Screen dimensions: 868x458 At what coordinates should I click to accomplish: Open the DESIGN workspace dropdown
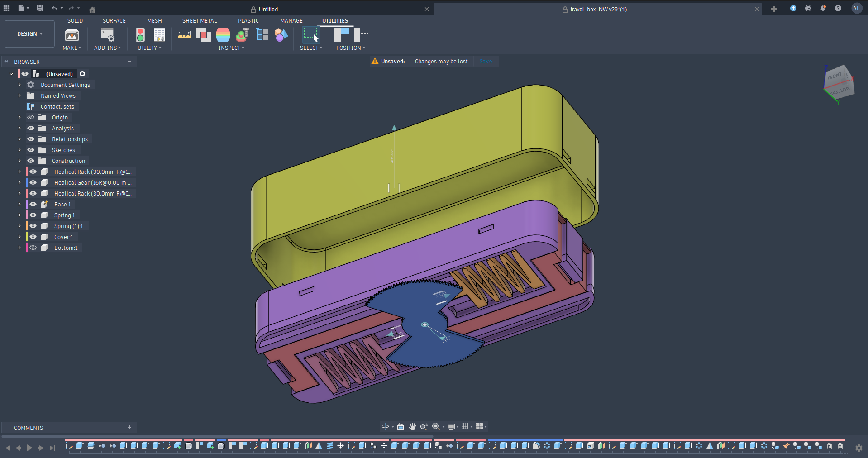tap(29, 33)
